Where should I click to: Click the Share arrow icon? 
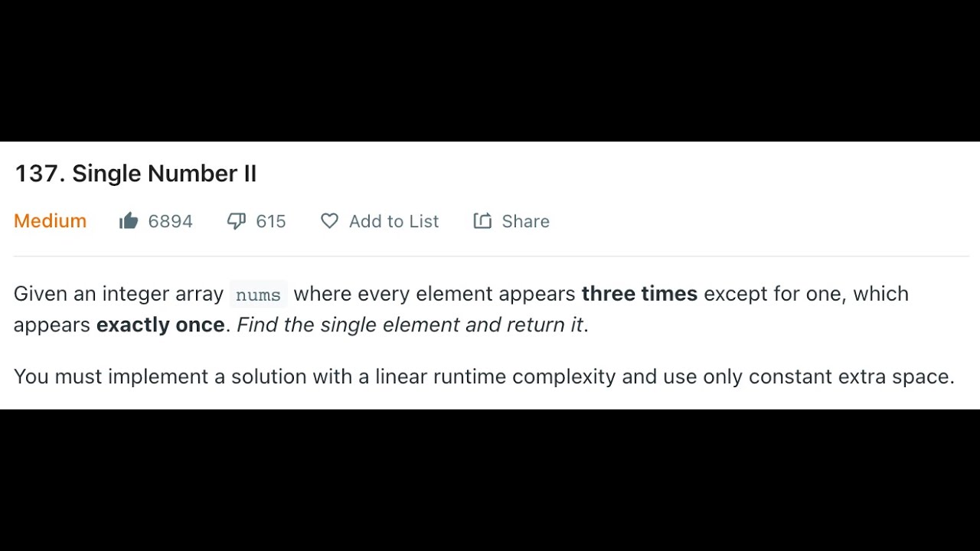[482, 221]
